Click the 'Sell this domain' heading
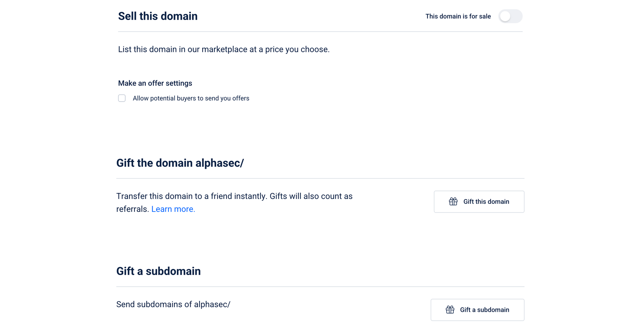Viewport: 644px width, 327px height. coord(157,16)
